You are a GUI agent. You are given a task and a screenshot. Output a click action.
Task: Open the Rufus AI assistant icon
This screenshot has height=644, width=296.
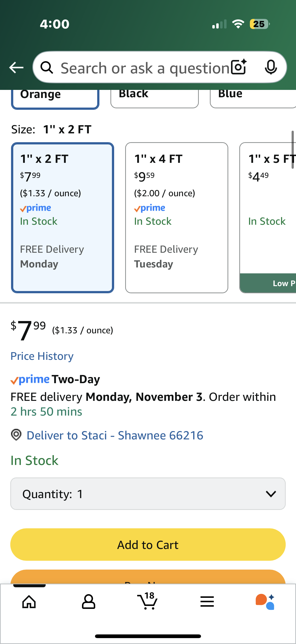point(265,602)
